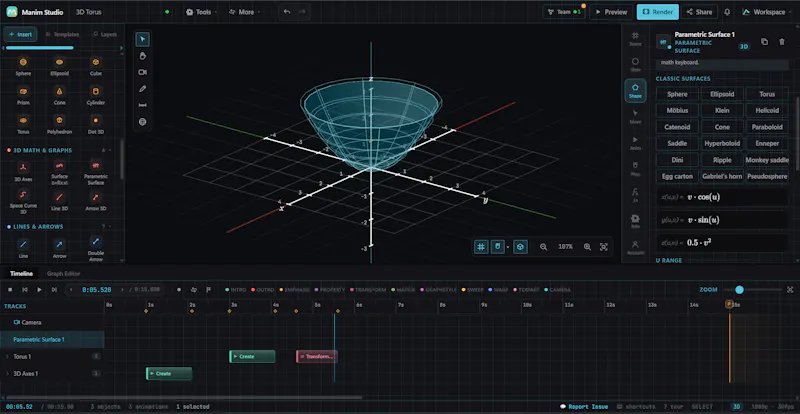
Task: Select the measure ruler tool
Action: (x=142, y=105)
